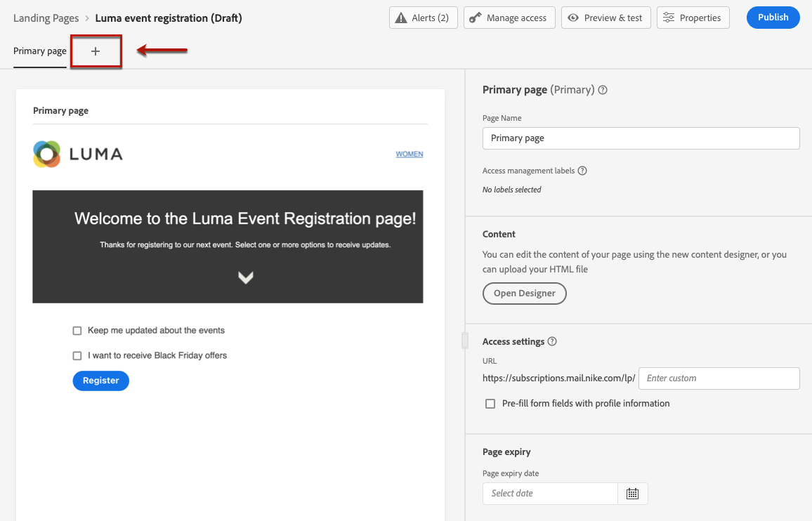812x521 pixels.
Task: Click the down chevron arrow in the banner
Action: [245, 277]
